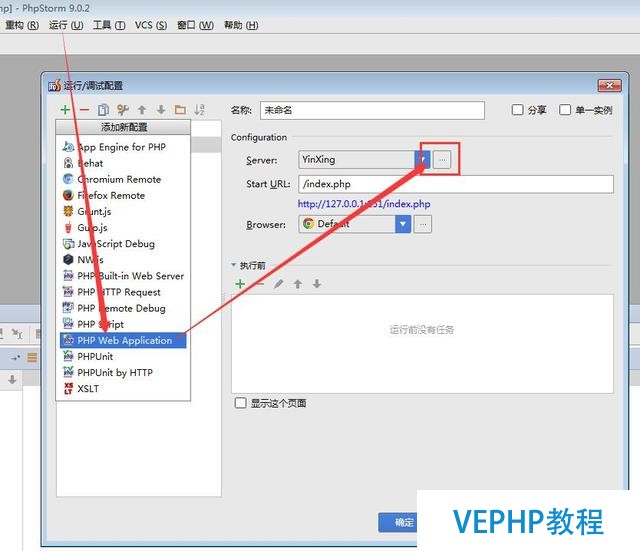
Task: Check the 显示这个页面 option
Action: (x=240, y=403)
